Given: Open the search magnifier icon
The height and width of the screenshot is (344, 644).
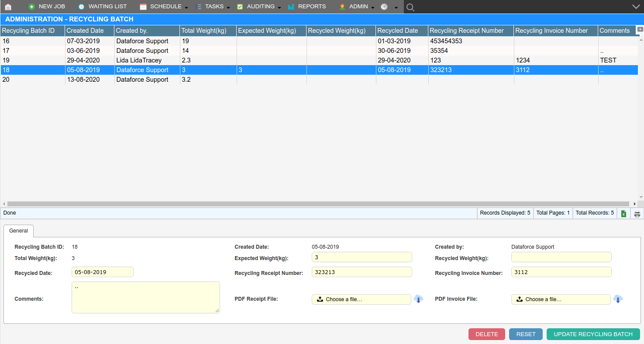Looking at the screenshot, I should point(410,7).
